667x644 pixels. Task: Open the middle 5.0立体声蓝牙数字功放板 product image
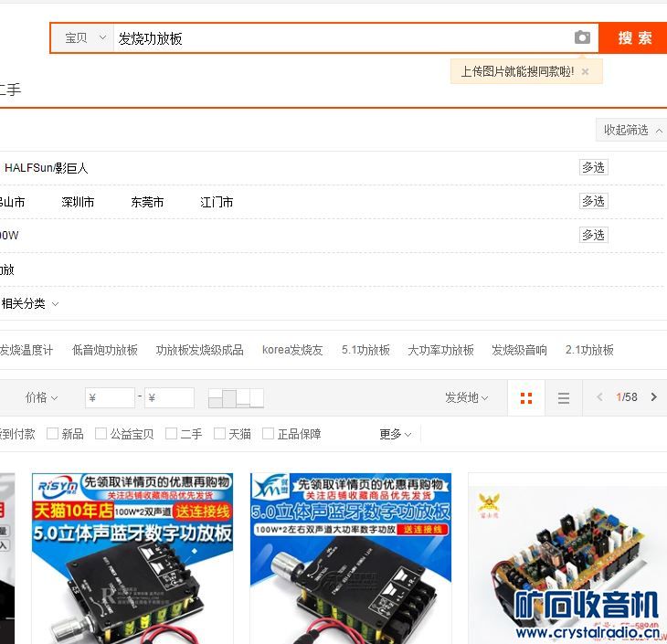351,558
